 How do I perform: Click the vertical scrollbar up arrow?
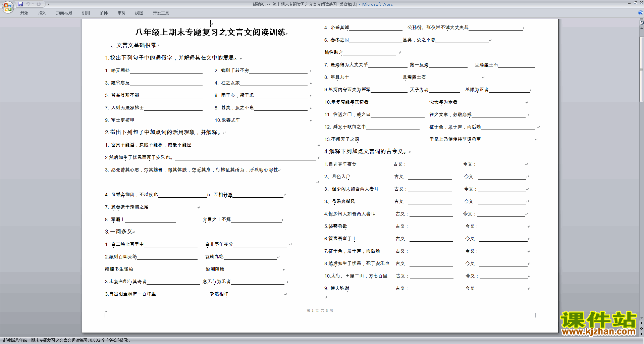pyautogui.click(x=642, y=28)
